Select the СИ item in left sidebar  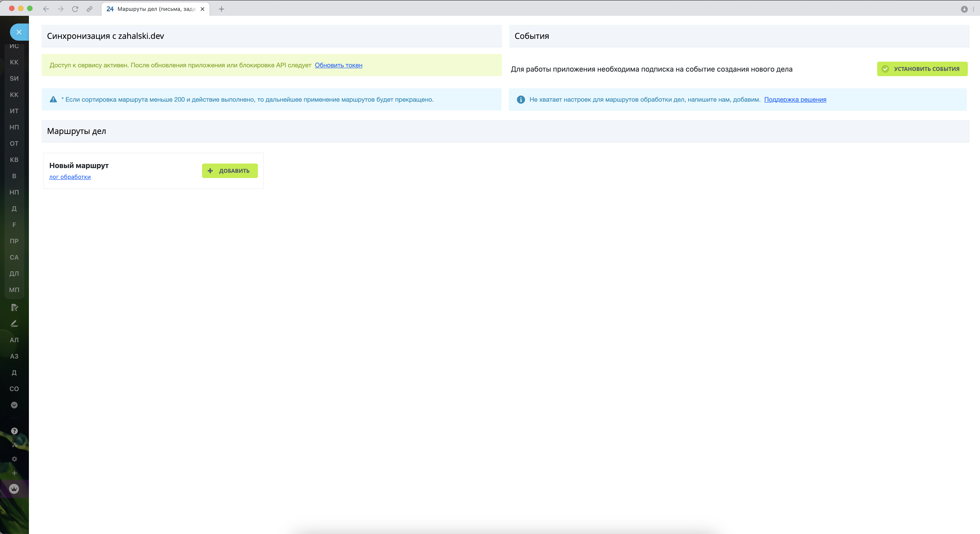(14, 78)
